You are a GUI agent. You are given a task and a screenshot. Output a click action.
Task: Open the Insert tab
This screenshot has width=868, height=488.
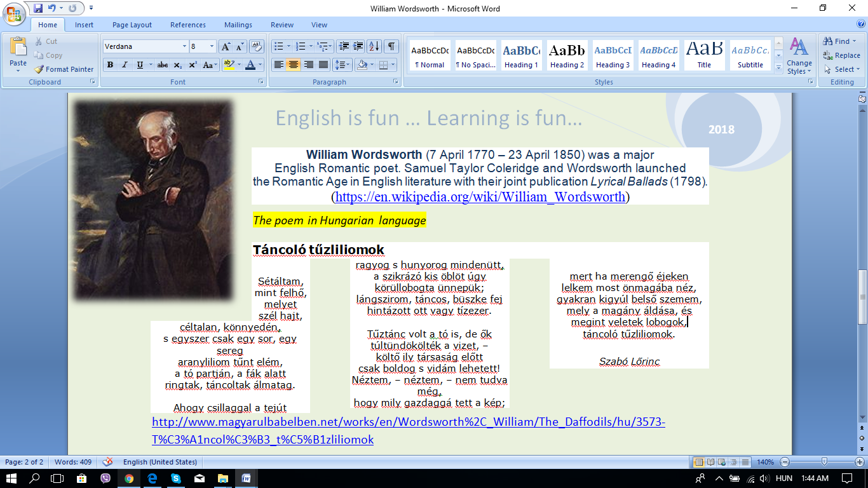84,25
